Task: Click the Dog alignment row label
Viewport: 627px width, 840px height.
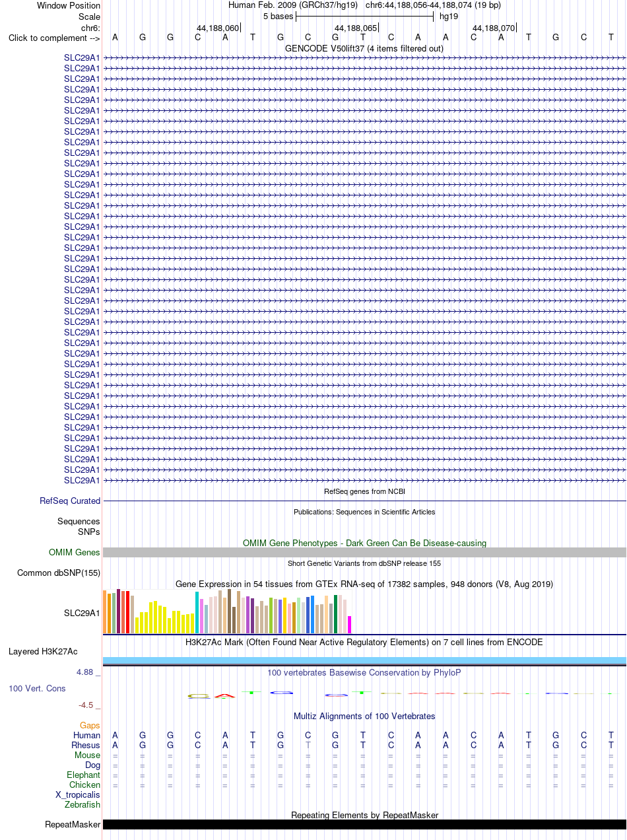Action: pos(93,765)
